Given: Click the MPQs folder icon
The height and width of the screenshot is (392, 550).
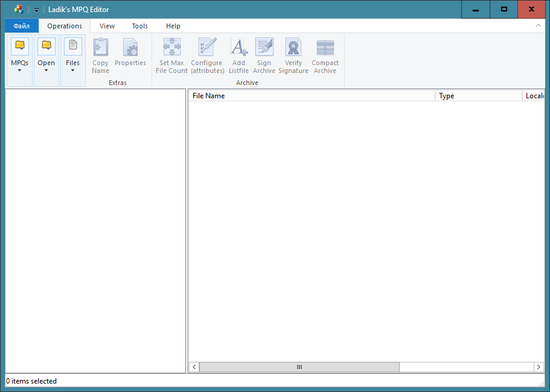Looking at the screenshot, I should click(x=19, y=46).
